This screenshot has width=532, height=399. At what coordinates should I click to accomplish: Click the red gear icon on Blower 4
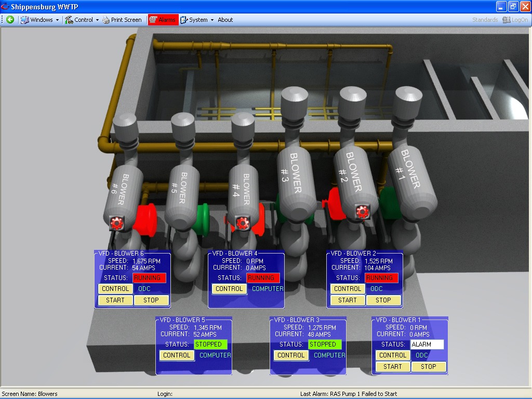(x=242, y=223)
